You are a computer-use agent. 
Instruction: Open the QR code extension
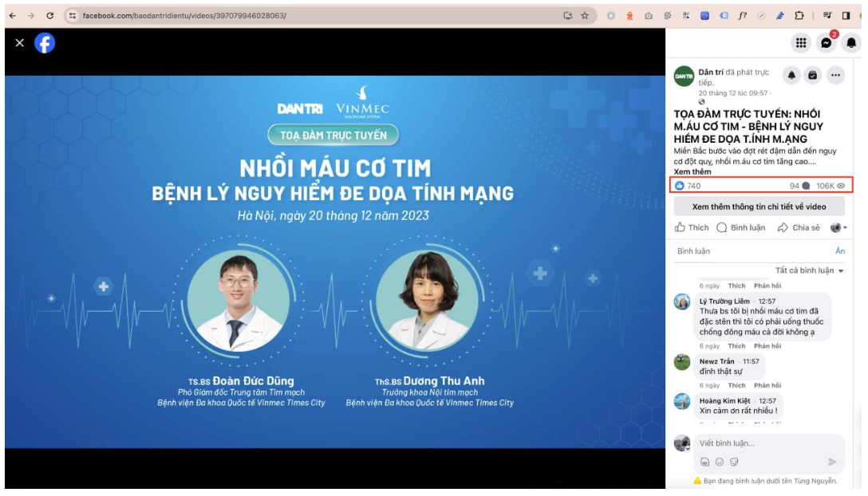pyautogui.click(x=686, y=15)
